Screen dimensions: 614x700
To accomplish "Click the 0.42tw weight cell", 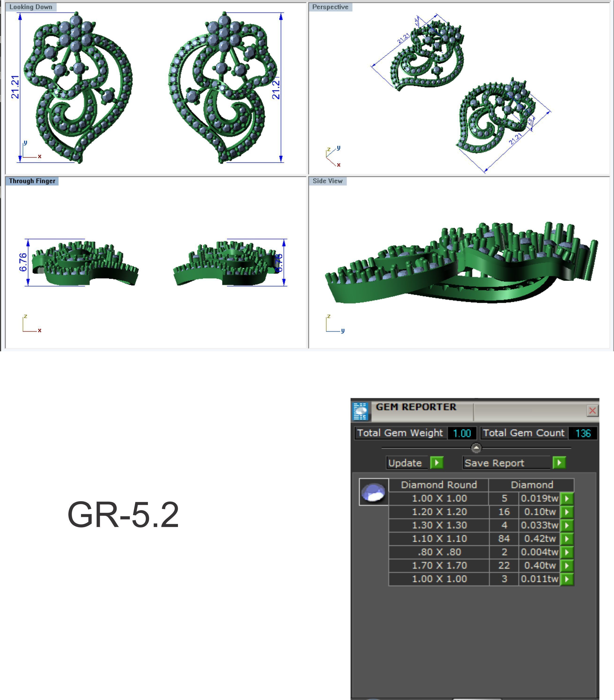I will [x=540, y=538].
